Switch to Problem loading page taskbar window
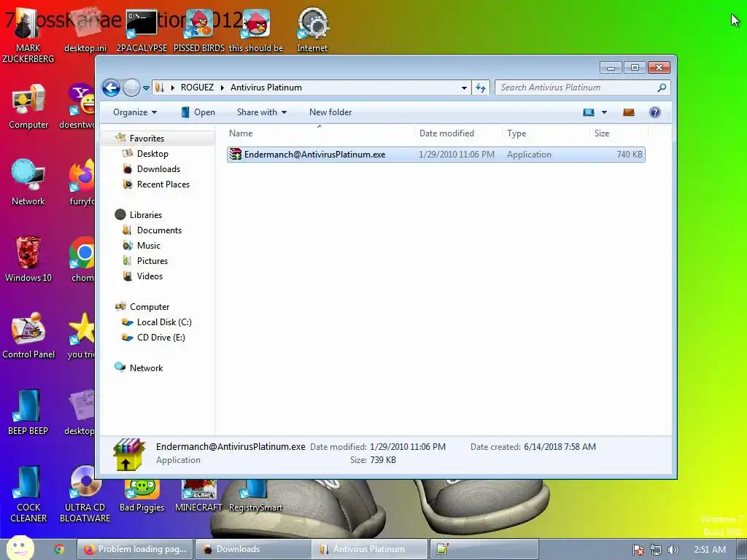The width and height of the screenshot is (747, 560). click(x=135, y=549)
